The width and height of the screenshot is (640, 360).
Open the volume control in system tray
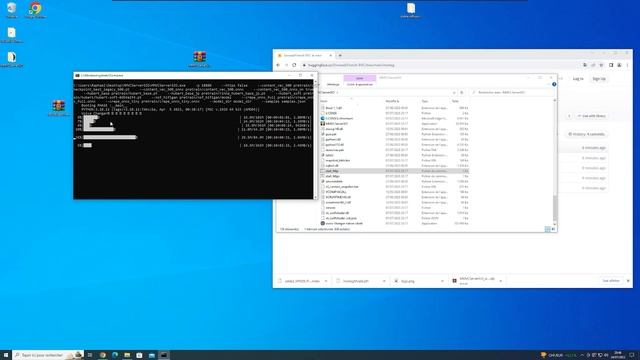[606, 355]
